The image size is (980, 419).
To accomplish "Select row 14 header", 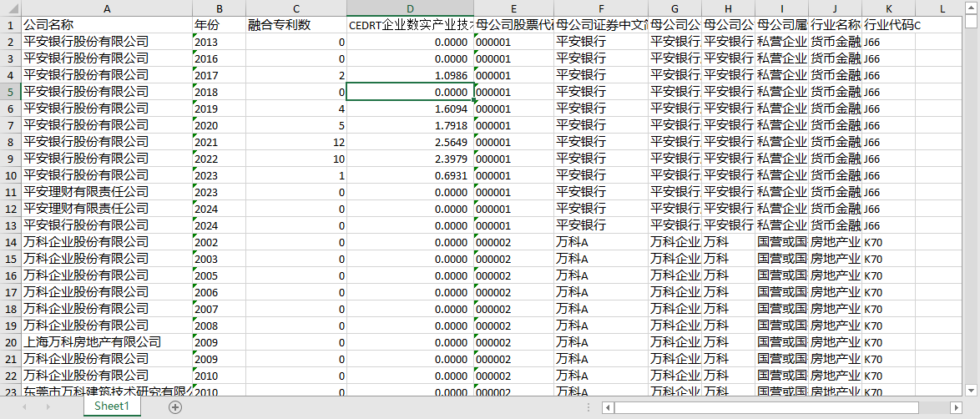I will 11,242.
